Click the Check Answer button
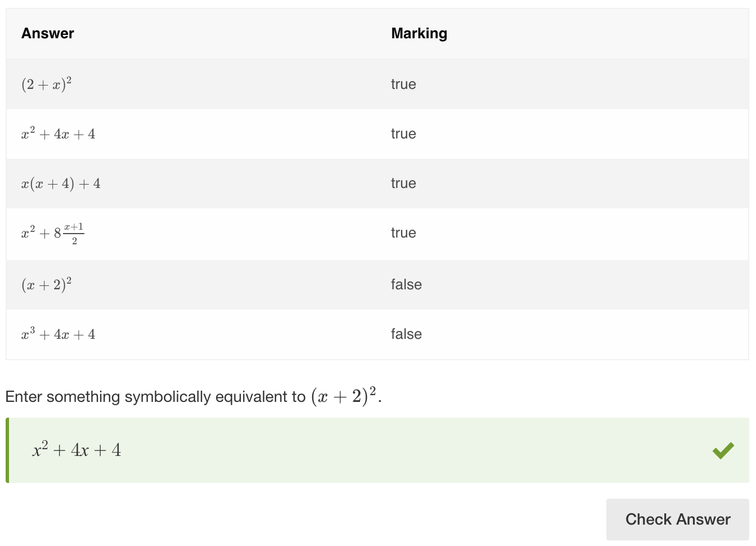Viewport: 756px width, 546px height. (677, 519)
